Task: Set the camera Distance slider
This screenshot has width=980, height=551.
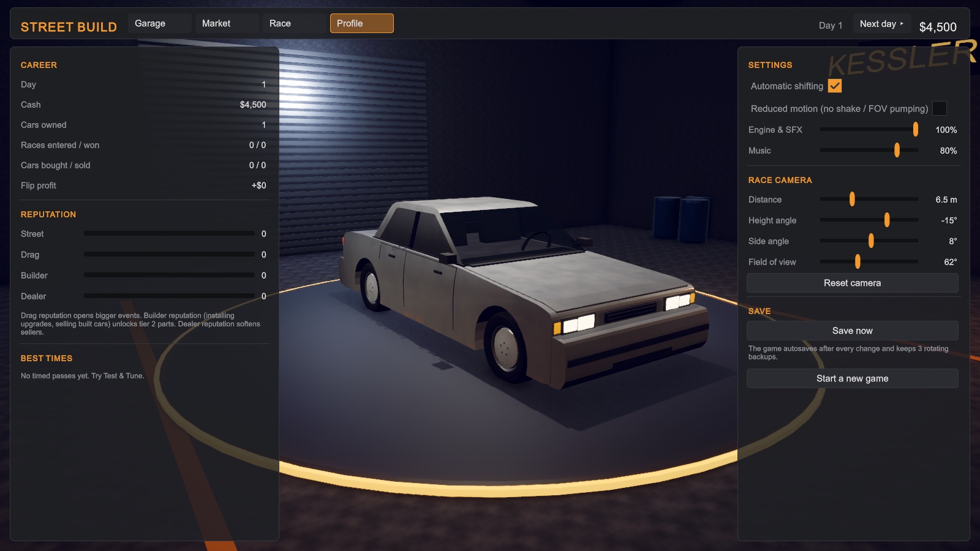Action: click(x=869, y=199)
